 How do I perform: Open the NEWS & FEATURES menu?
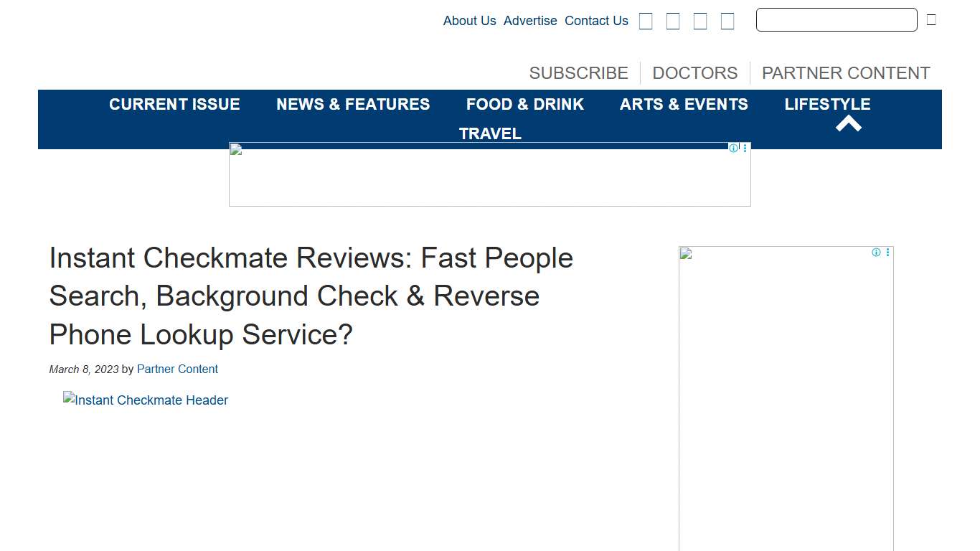[x=353, y=104]
